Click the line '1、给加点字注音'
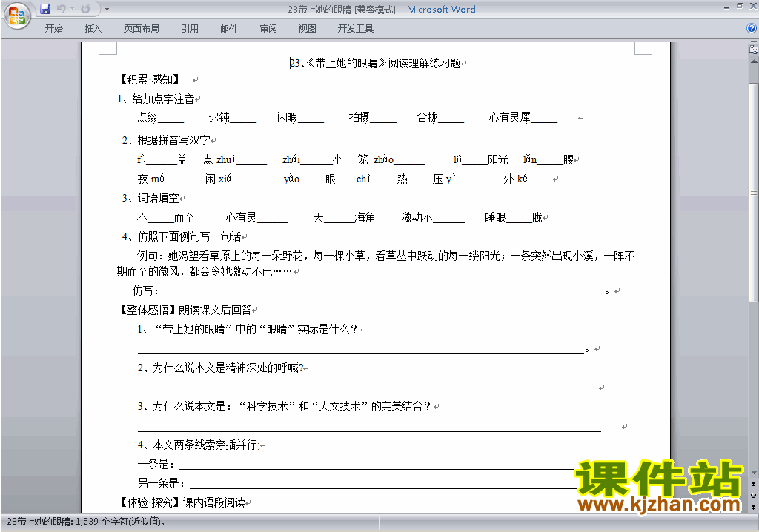This screenshot has height=532, width=759. 156,99
